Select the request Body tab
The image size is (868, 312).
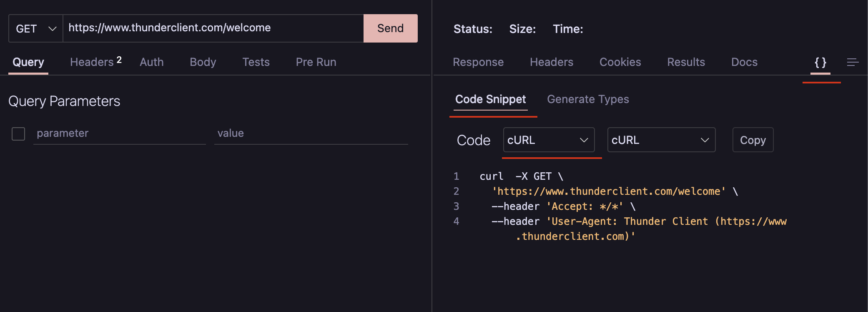tap(203, 62)
